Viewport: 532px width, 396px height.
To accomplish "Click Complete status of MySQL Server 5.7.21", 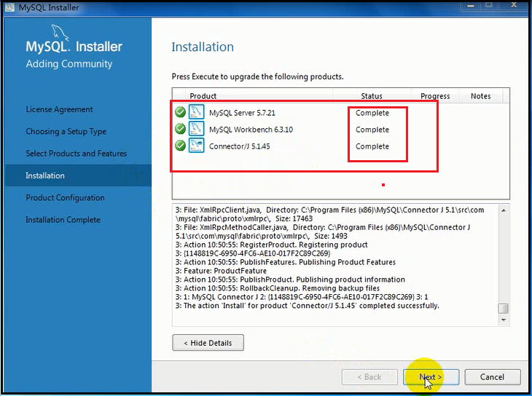I will click(372, 113).
